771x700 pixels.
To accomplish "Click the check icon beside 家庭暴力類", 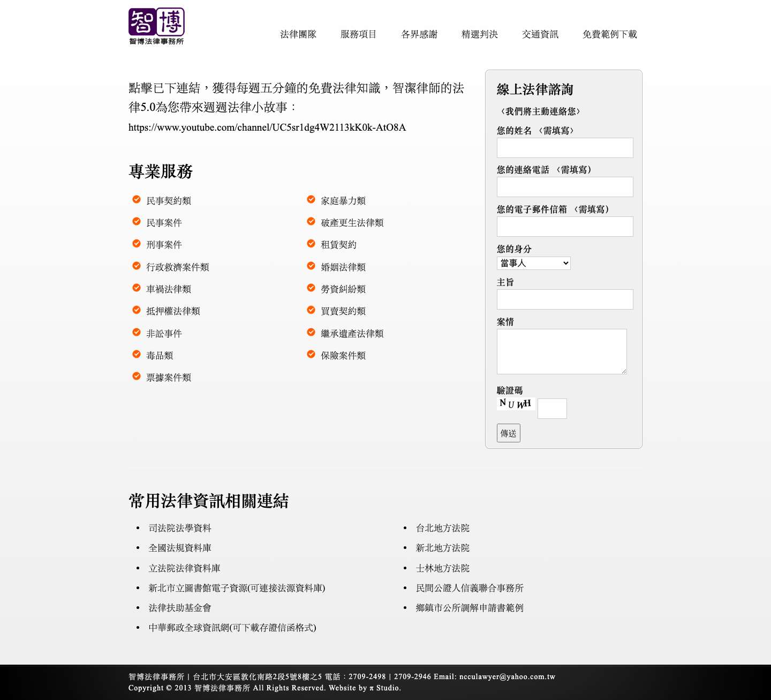I will point(311,199).
